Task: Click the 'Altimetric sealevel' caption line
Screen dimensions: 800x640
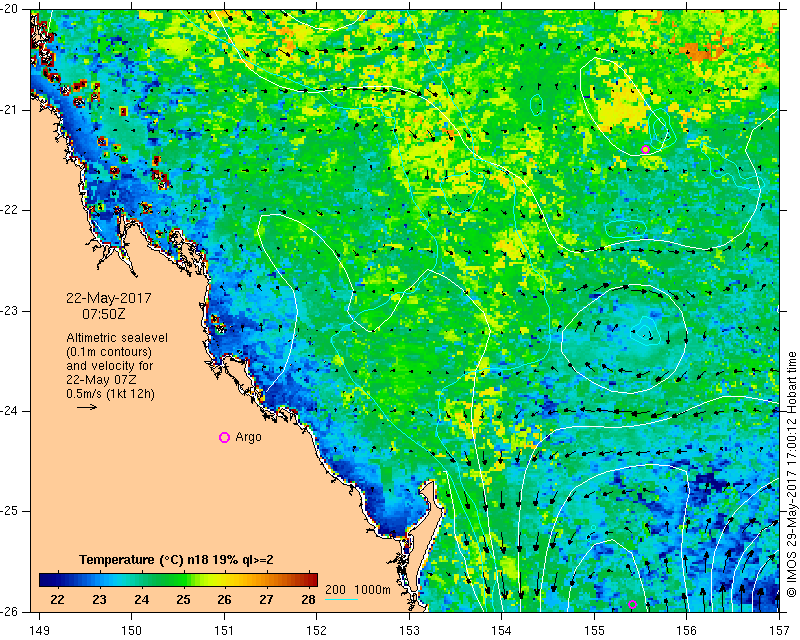Action: point(117,338)
